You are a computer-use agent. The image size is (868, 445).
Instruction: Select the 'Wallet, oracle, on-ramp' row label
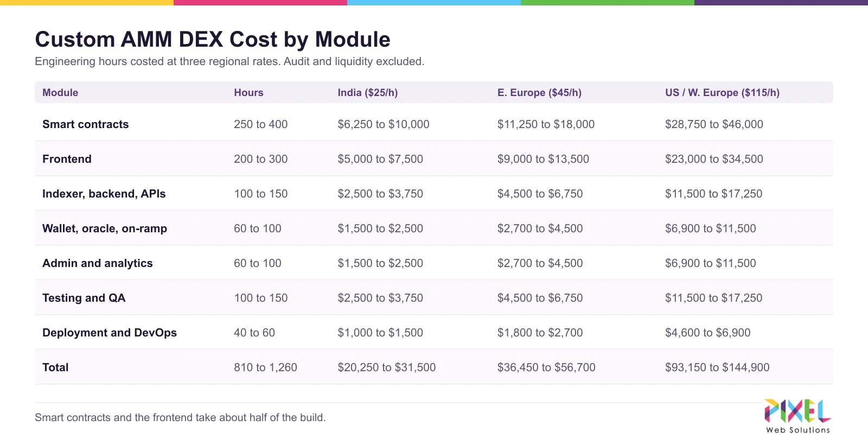[105, 228]
